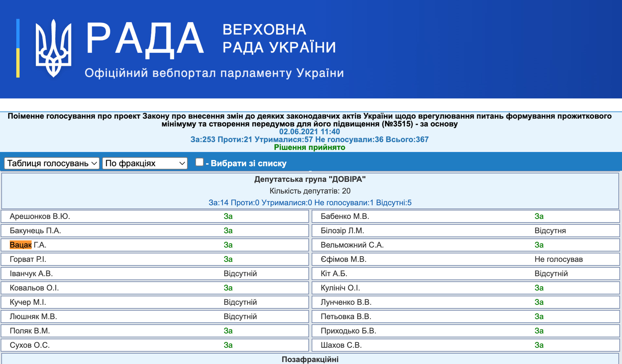Viewport: 622px width, 364px height.
Task: Click Відсутня status of Білозір Л.М.
Action: pos(550,231)
